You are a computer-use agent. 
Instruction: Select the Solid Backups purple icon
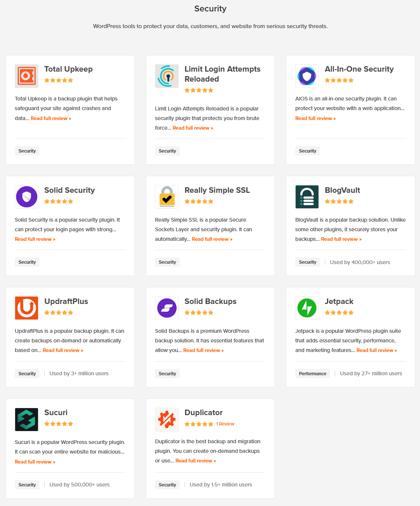click(x=167, y=308)
